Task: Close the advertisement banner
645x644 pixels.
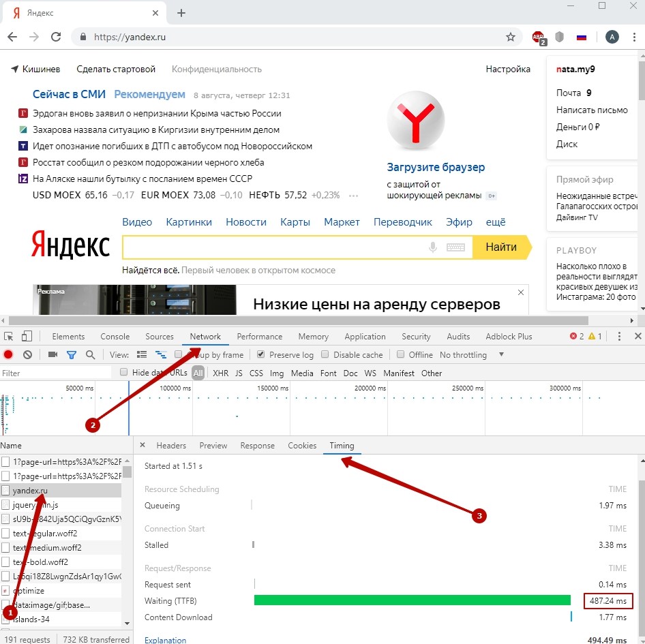Action: (521, 292)
